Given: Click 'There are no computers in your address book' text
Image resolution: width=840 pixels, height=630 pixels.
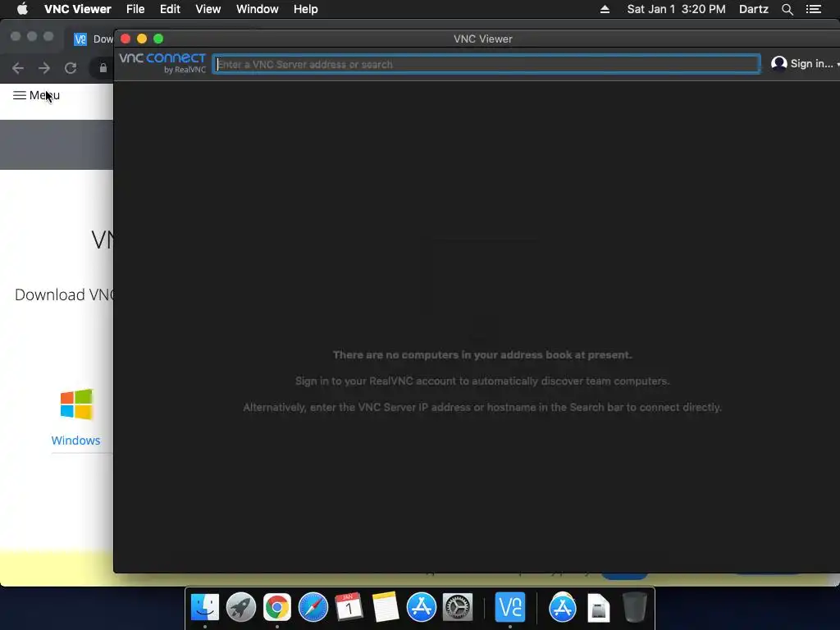Looking at the screenshot, I should [x=482, y=354].
